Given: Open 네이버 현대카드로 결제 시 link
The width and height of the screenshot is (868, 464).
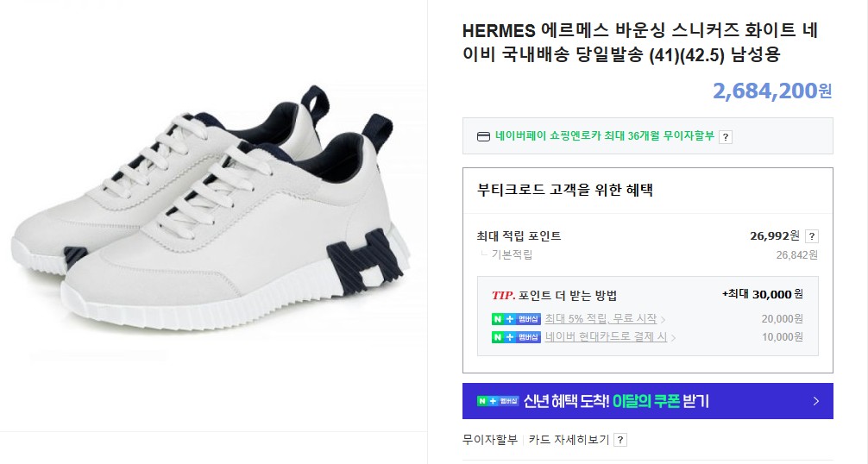Looking at the screenshot, I should click(x=607, y=337).
